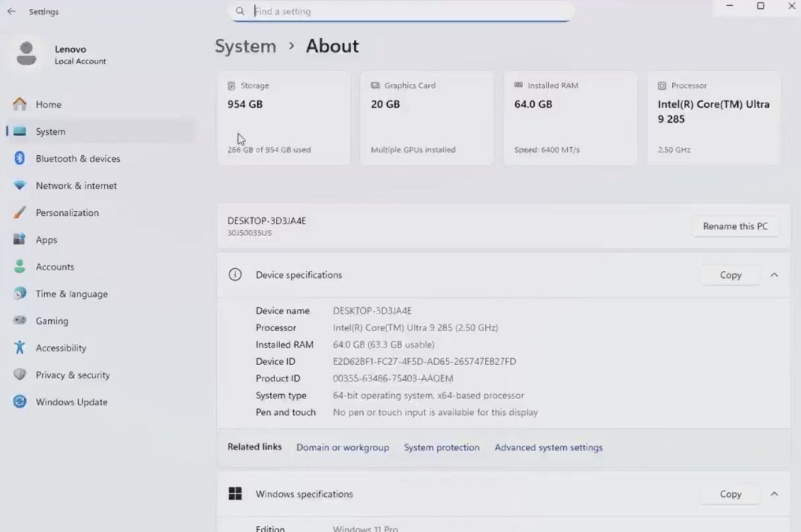Click the No pen or touch input text
Viewport: 801px width, 532px height.
click(x=435, y=412)
